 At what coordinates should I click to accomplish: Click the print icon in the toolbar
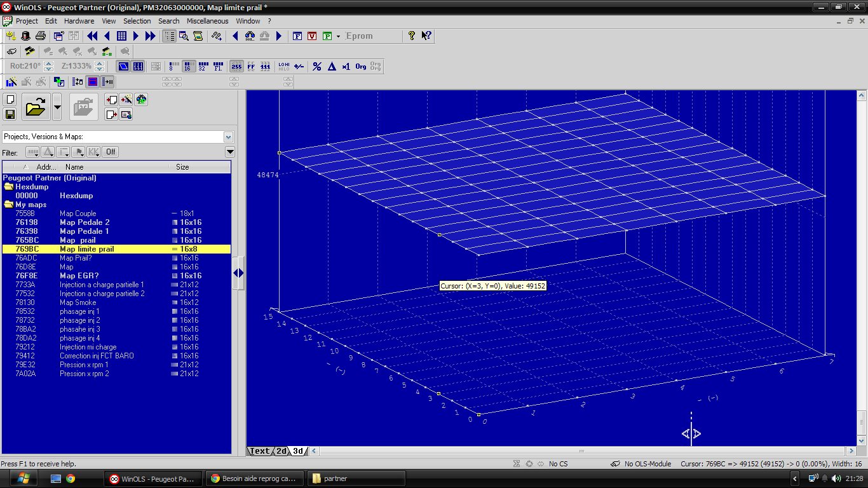(x=40, y=36)
